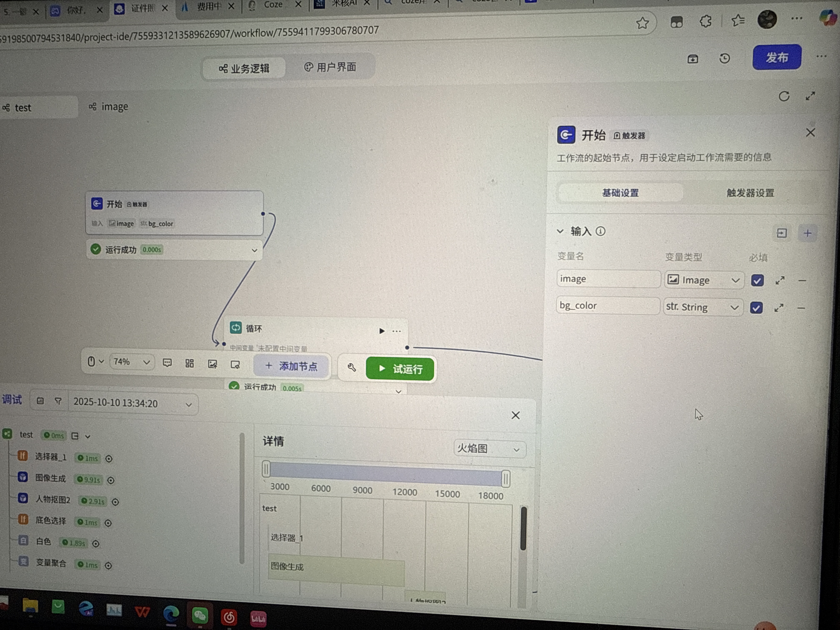This screenshot has width=840, height=630.
Task: Click the import icon beside 输入 header
Action: [x=781, y=233]
